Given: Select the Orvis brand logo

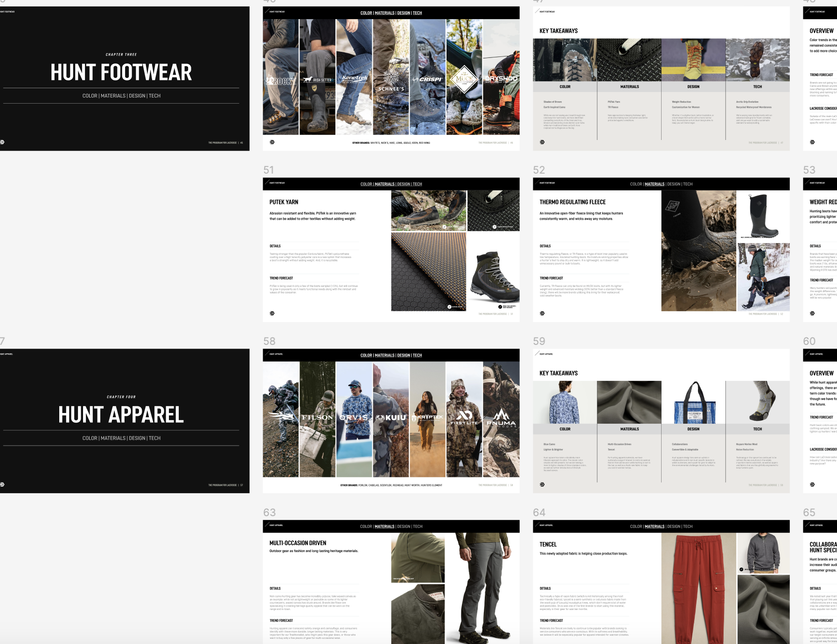Looking at the screenshot, I should [354, 417].
